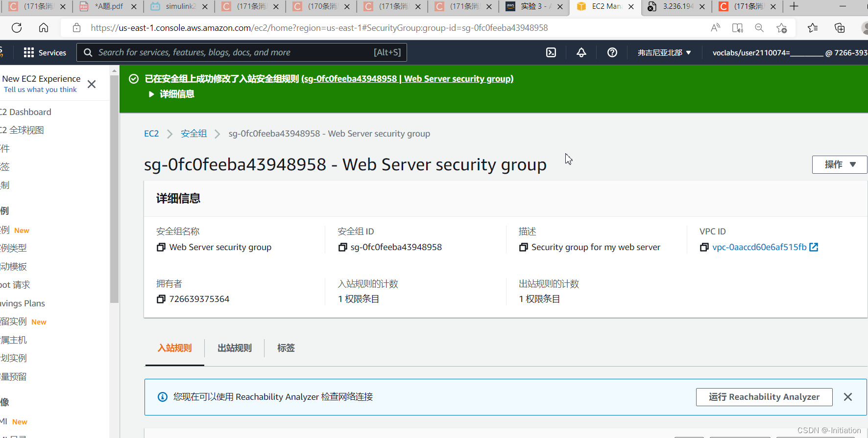Copy the security group ID value

342,247
